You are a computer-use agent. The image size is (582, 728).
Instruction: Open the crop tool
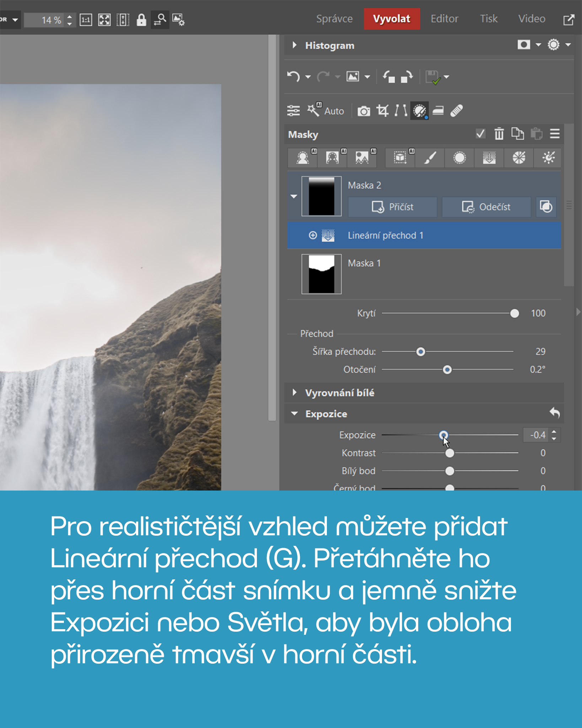coord(382,111)
